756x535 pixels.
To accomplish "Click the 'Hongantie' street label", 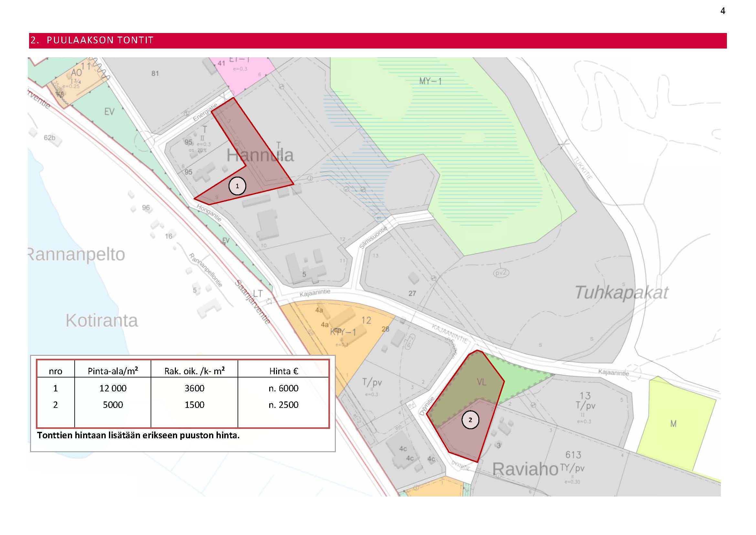I will click(x=209, y=213).
